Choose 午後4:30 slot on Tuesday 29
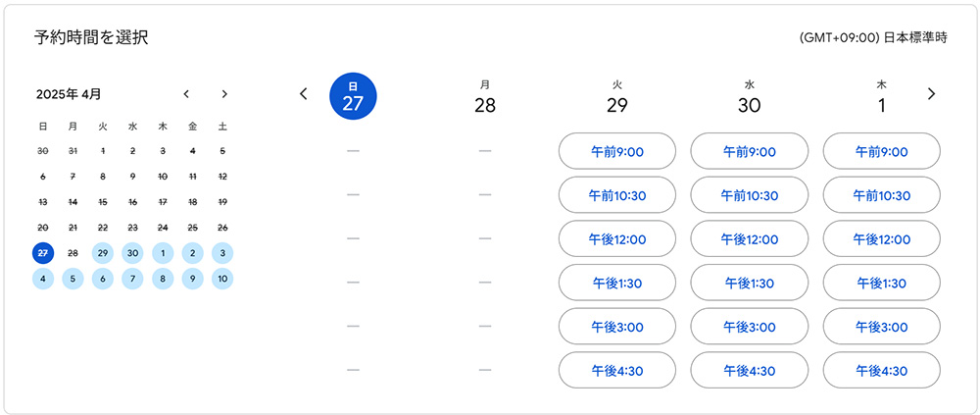Screen dimensions: 980x415 pos(616,370)
